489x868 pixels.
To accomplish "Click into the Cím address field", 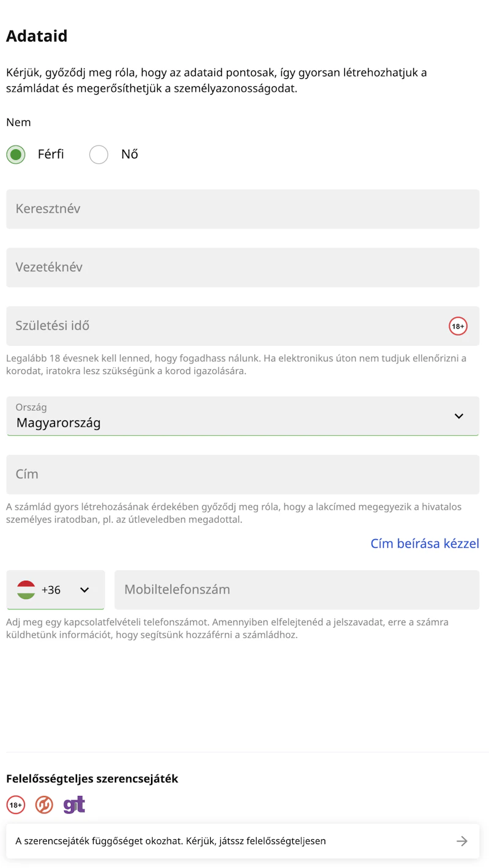I will pos(243,474).
